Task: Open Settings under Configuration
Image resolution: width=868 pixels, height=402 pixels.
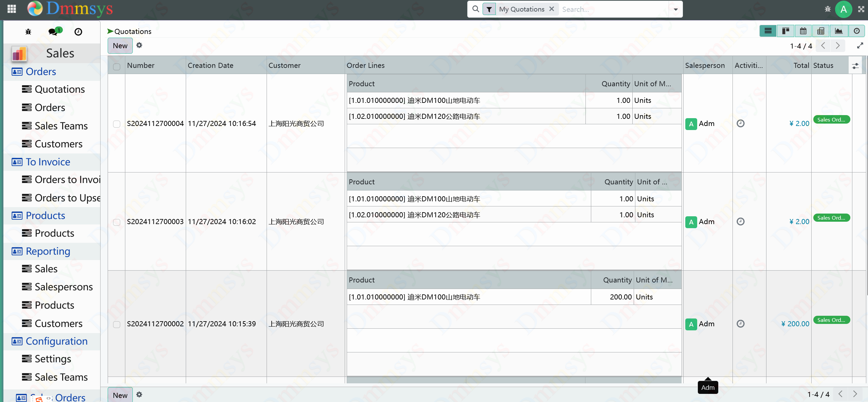Action: coord(46,359)
